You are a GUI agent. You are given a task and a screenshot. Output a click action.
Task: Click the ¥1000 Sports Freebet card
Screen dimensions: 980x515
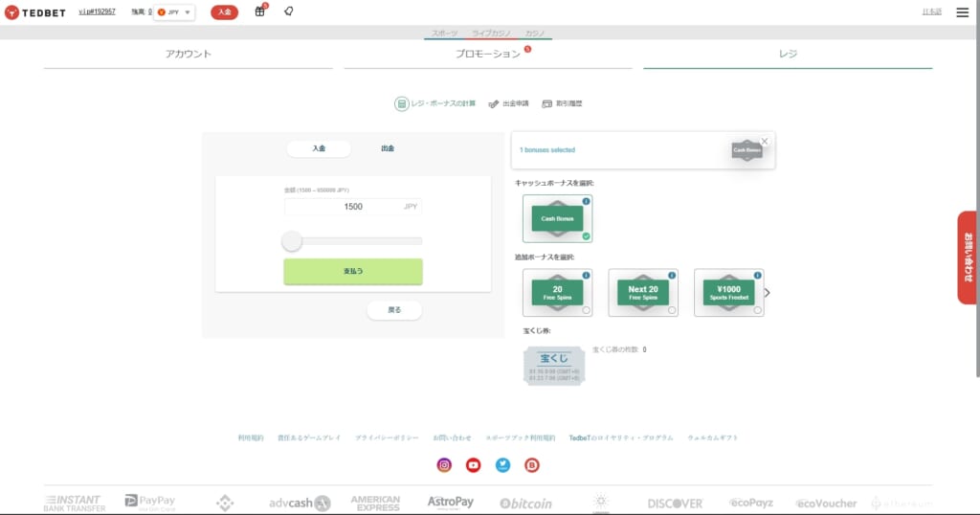(x=728, y=293)
